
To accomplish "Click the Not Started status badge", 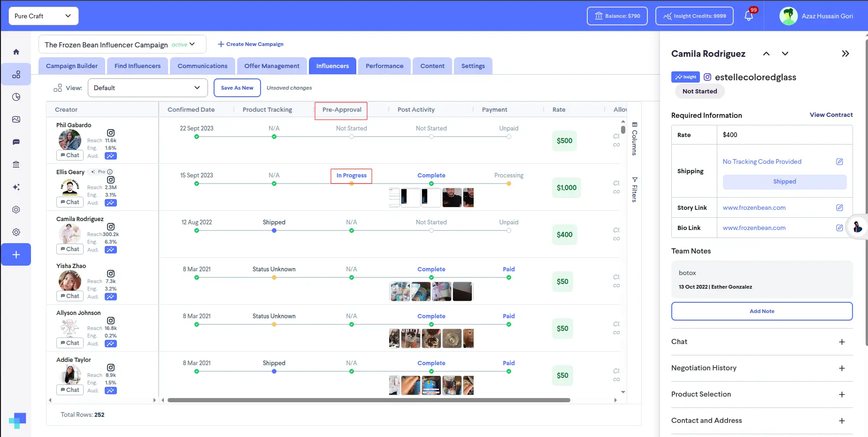I will pos(699,92).
